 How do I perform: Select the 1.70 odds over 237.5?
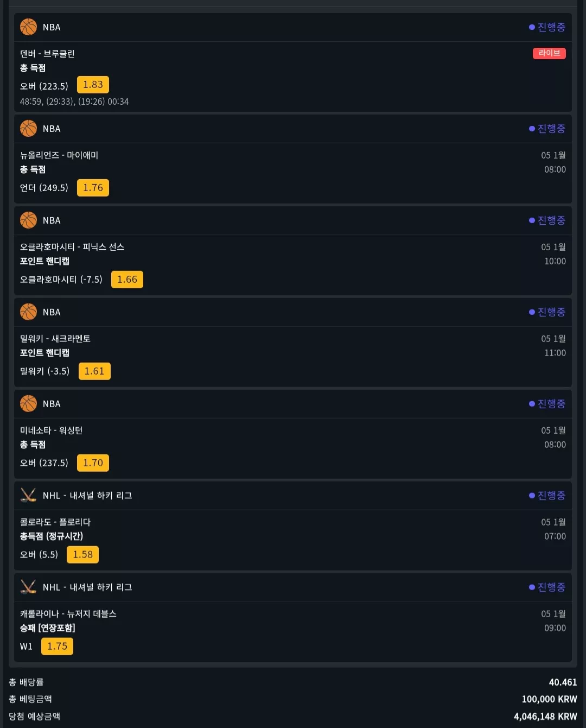(x=93, y=463)
